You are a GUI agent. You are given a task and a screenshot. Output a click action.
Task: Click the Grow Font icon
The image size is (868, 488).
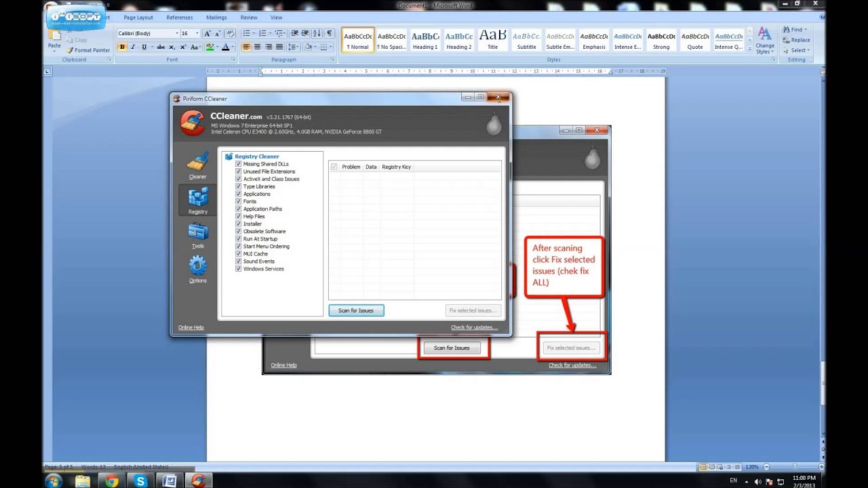tap(208, 33)
